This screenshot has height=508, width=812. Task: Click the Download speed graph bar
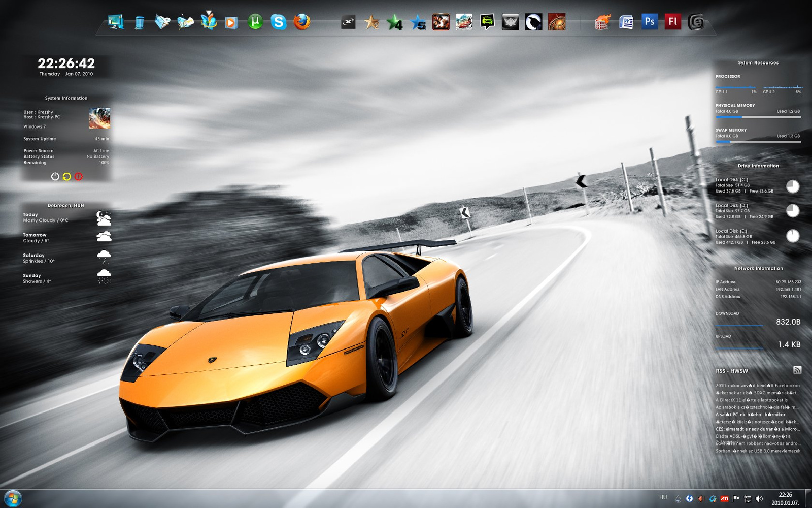(739, 325)
